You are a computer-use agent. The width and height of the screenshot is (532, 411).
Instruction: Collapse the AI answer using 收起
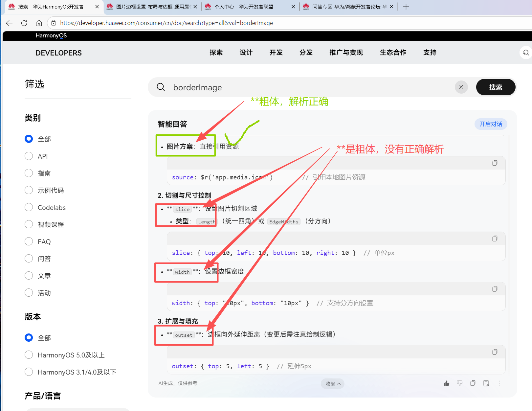[x=332, y=384]
